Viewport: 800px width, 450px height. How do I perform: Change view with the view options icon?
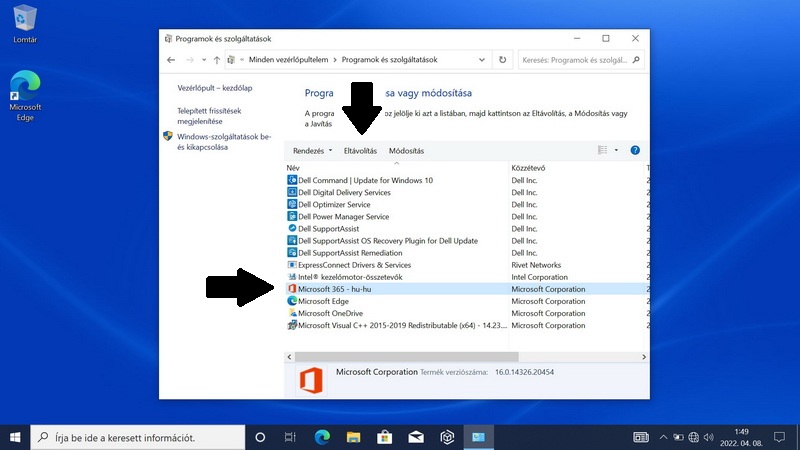603,150
